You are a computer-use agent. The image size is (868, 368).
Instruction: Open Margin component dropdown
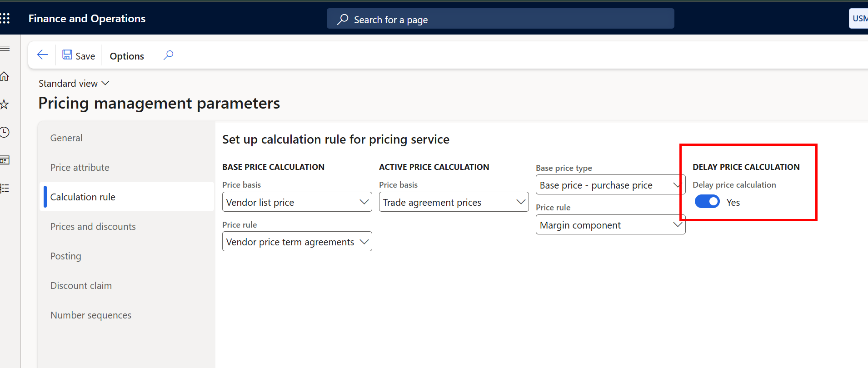click(x=611, y=224)
